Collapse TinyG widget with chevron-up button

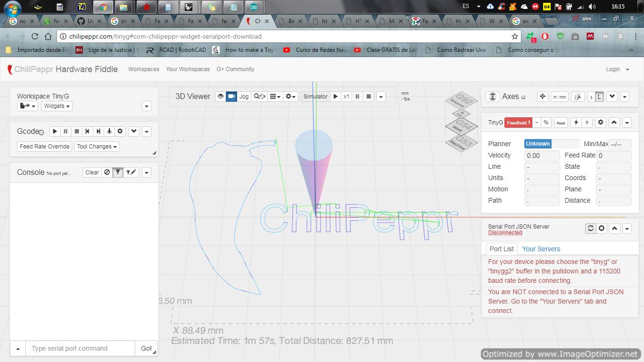click(x=614, y=123)
